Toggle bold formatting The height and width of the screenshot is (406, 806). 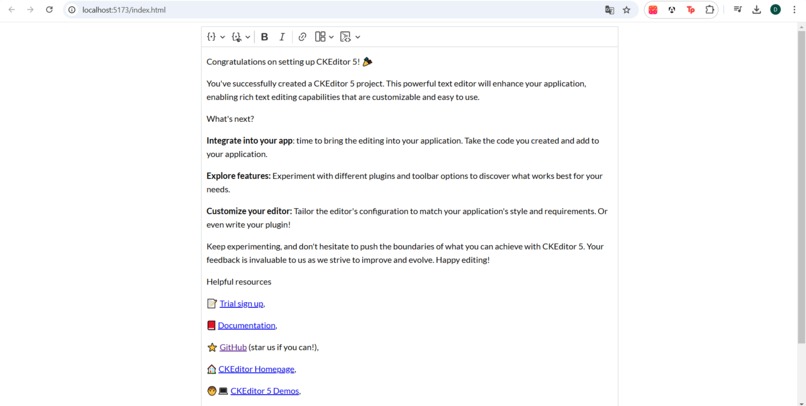pos(265,37)
